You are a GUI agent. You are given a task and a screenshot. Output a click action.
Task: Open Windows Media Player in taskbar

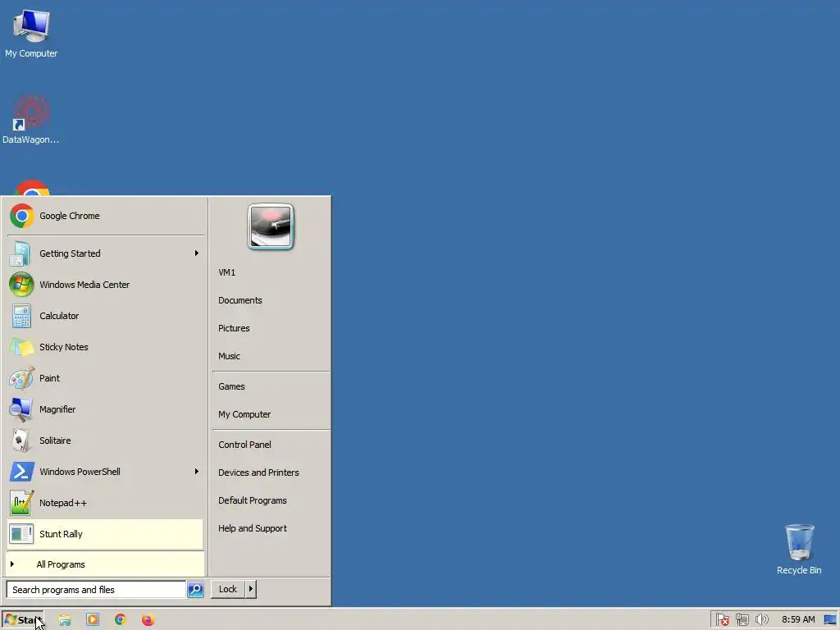(x=93, y=620)
